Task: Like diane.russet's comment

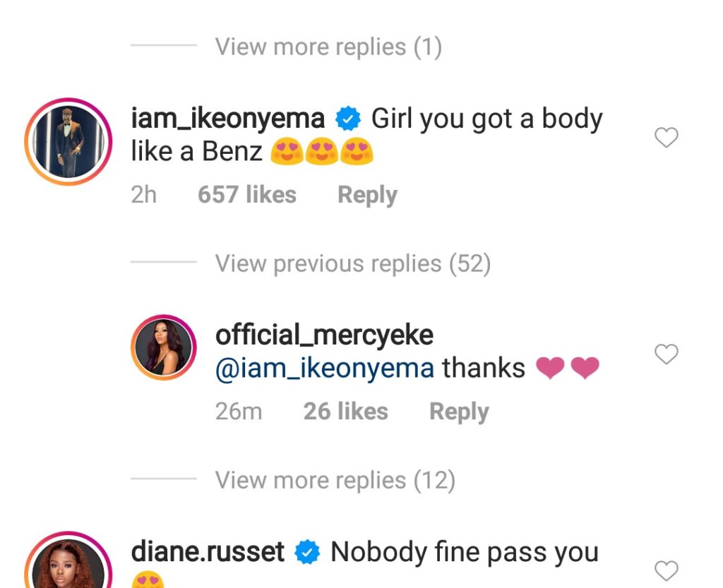Action: tap(666, 570)
